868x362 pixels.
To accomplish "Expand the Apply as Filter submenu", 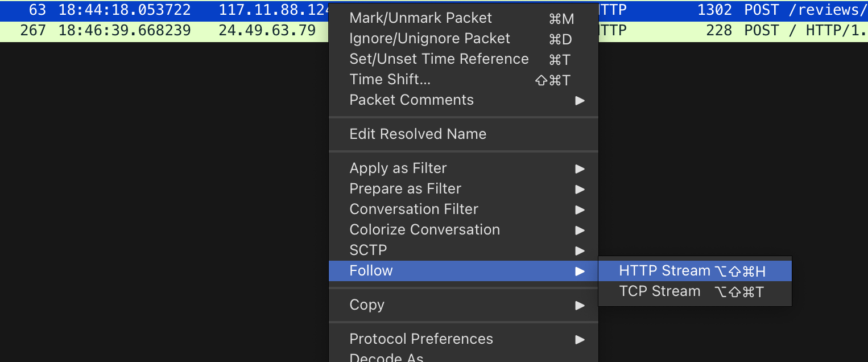I will pos(398,168).
